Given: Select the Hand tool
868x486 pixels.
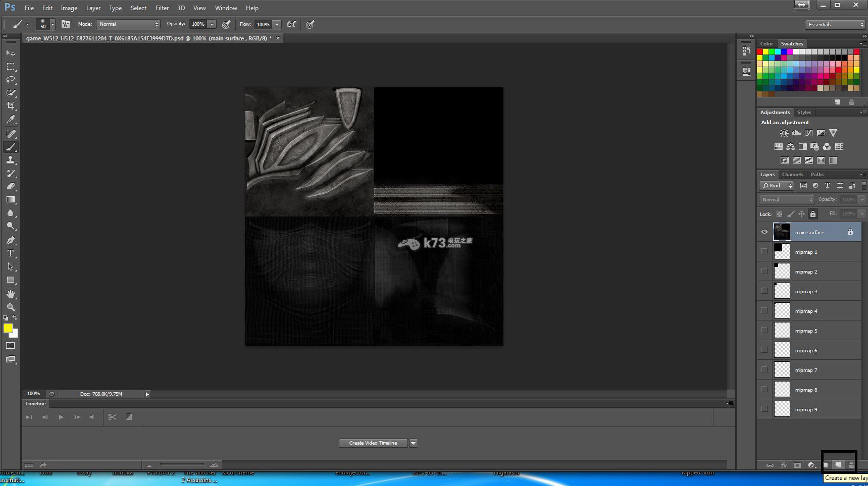Looking at the screenshot, I should pyautogui.click(x=11, y=294).
